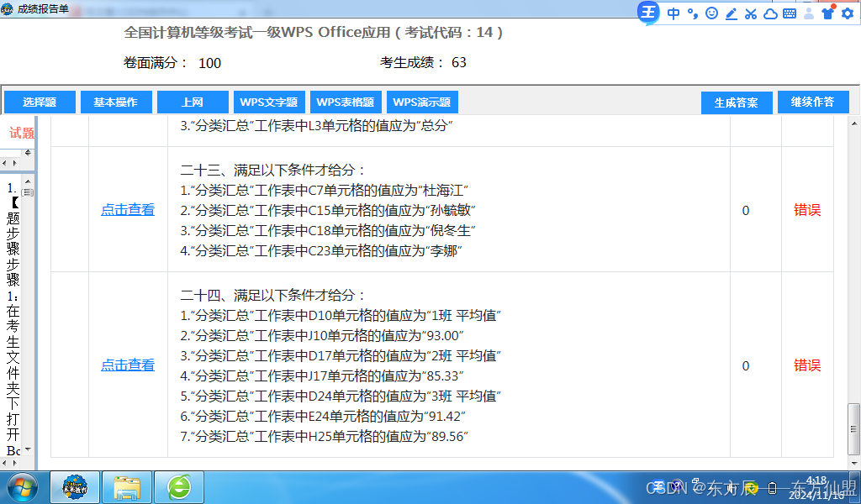
Task: Click the main list scroll-down arrow
Action: 854,464
